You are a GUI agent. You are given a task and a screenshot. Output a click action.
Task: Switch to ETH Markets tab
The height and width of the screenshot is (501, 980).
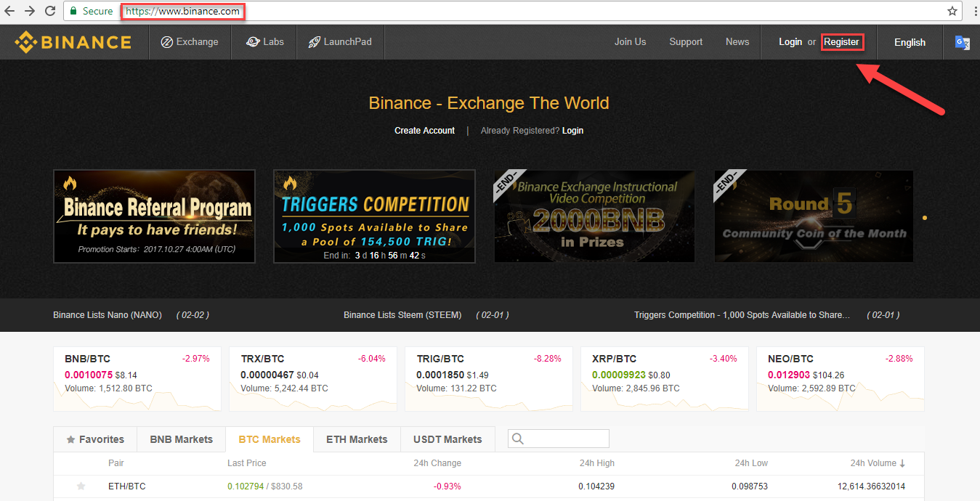357,439
